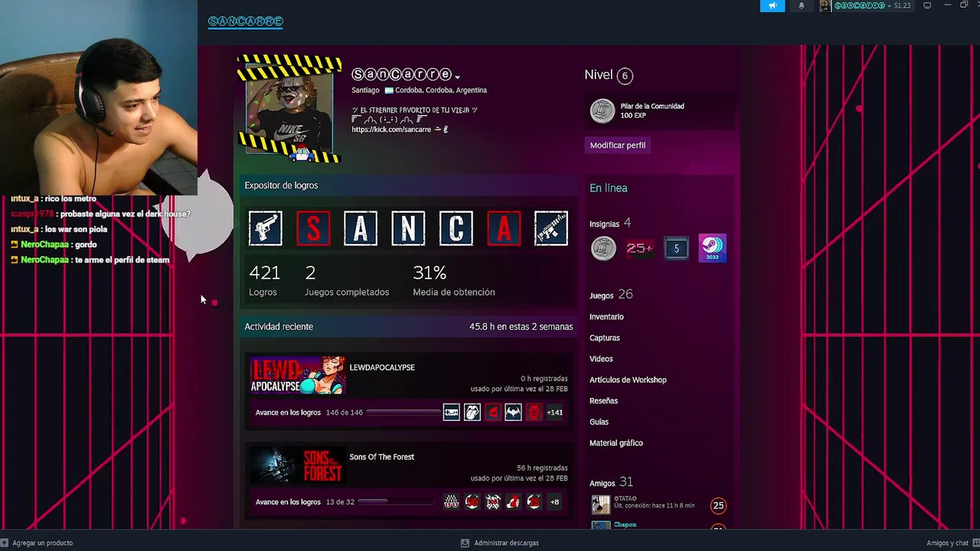980x551 pixels.
Task: Toggle Big Picture mode monitor icon
Action: click(927, 5)
